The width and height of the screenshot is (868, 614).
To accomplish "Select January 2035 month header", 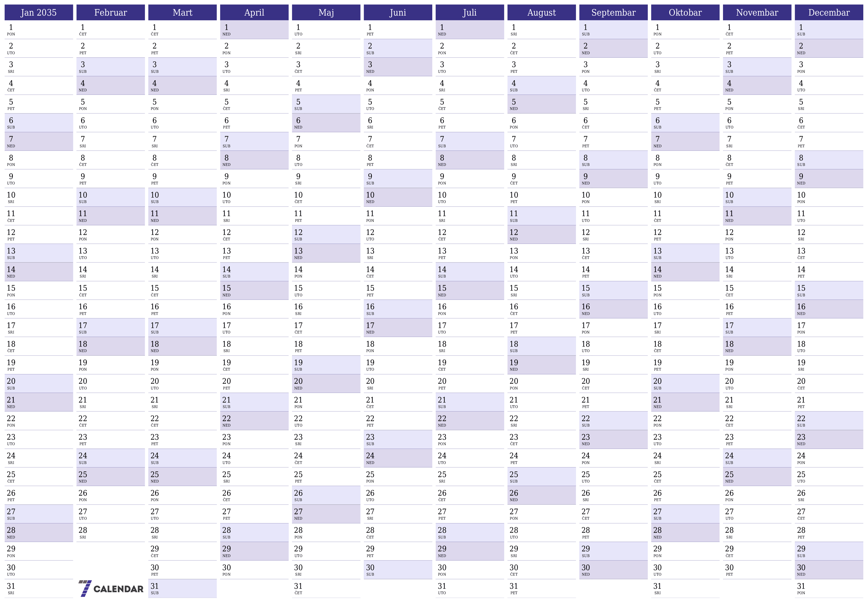I will click(x=38, y=9).
